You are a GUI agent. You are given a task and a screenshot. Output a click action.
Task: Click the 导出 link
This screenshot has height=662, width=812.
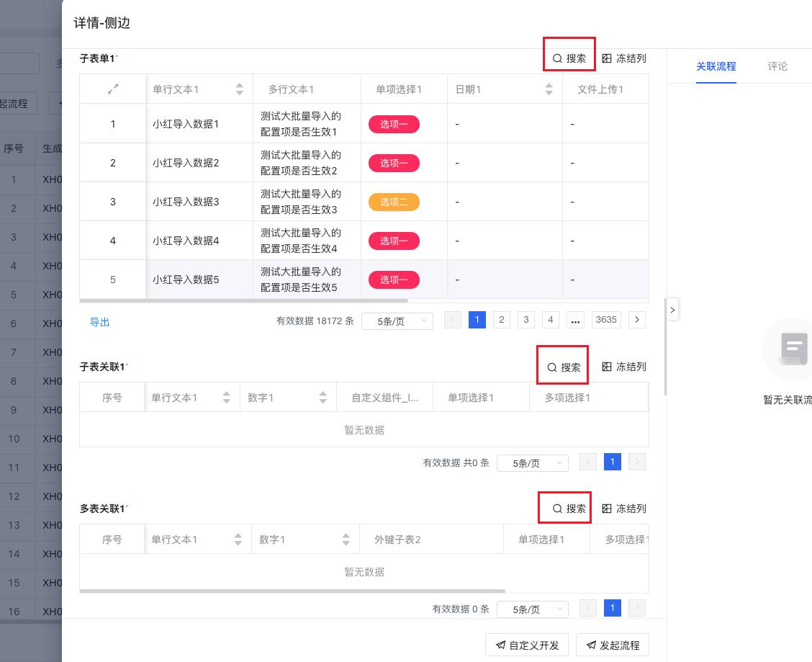click(99, 323)
